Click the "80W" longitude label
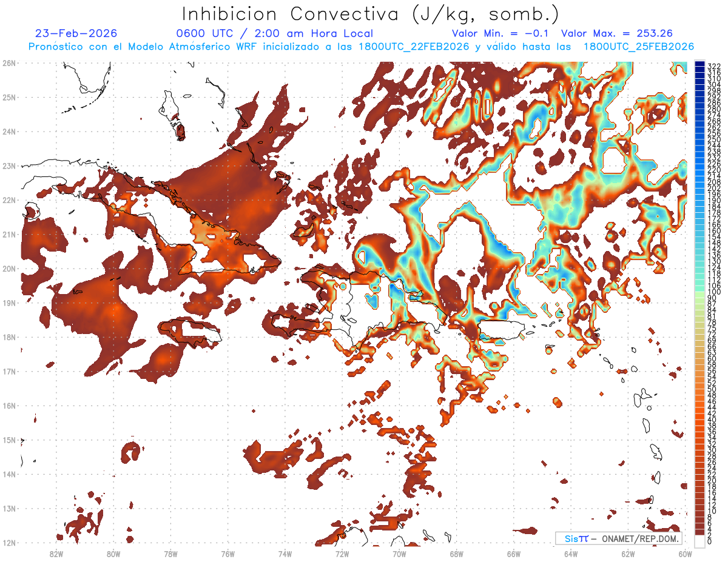The height and width of the screenshot is (562, 728). [x=113, y=554]
